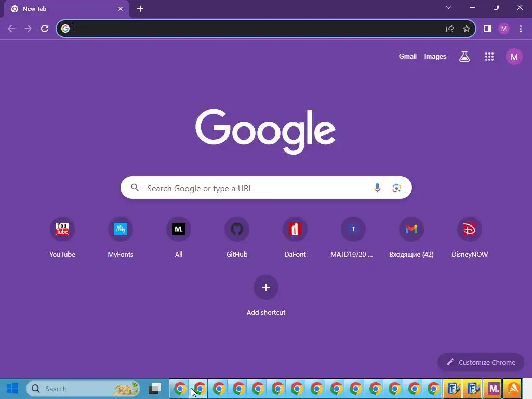532x399 pixels.
Task: Close the New Tab tab
Action: point(121,9)
